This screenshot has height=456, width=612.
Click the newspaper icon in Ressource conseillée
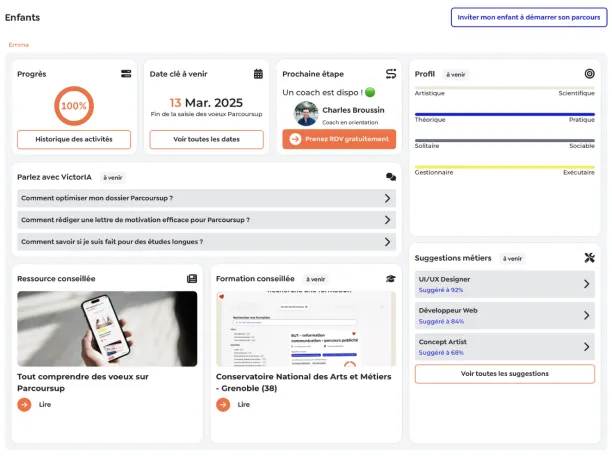point(192,278)
